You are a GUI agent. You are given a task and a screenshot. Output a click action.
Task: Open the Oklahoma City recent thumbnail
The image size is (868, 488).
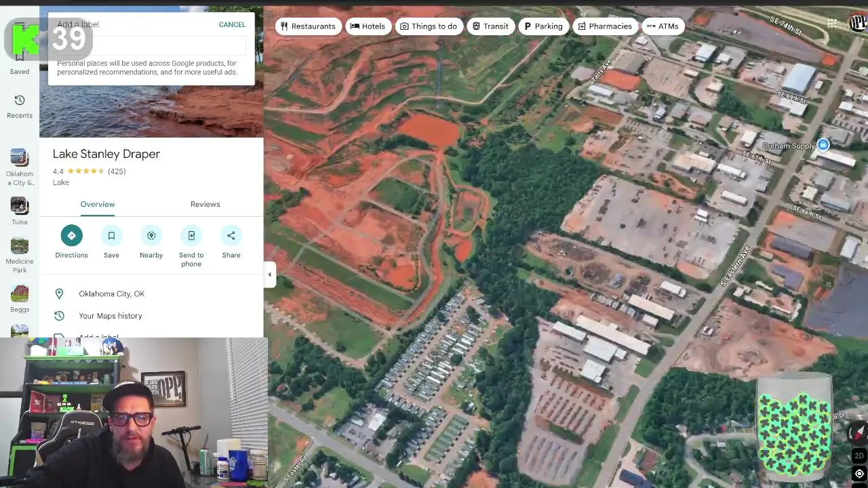coord(19,157)
